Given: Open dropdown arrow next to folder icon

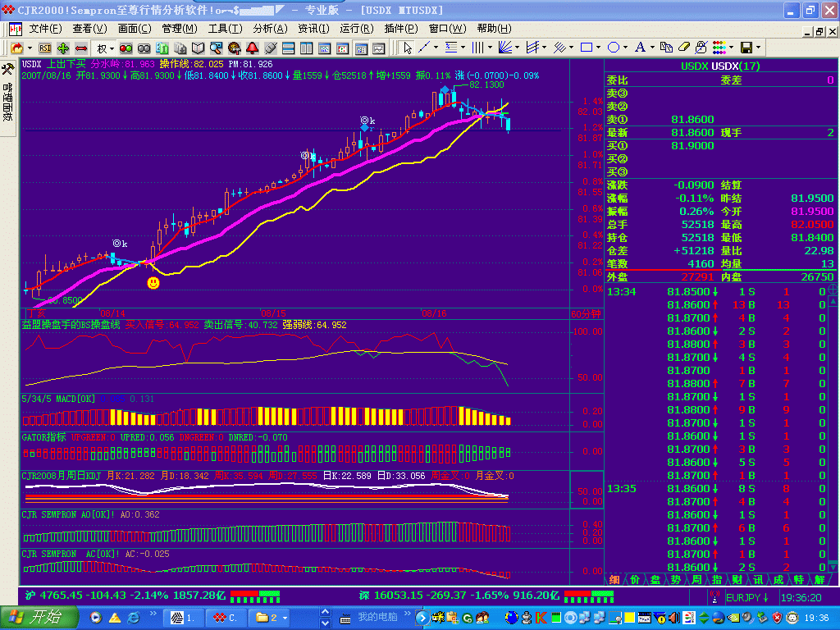Looking at the screenshot, I should click(30, 48).
